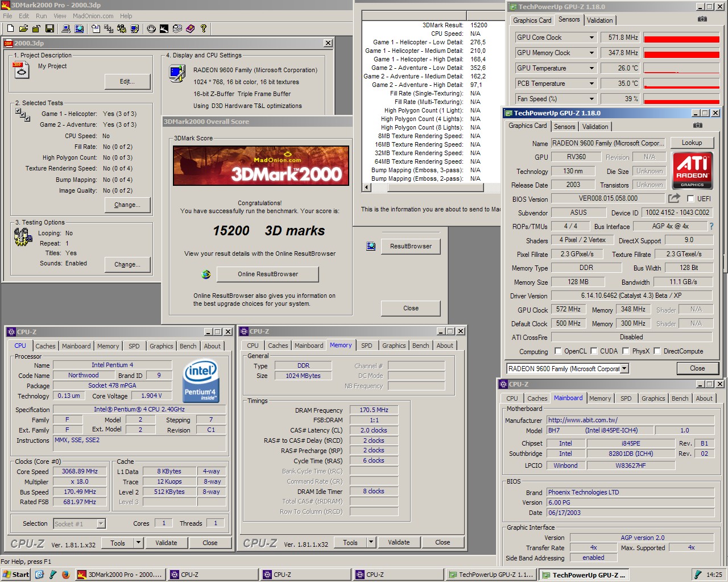
Task: Click the GPU Temperature sensor graph
Action: pyautogui.click(x=681, y=68)
